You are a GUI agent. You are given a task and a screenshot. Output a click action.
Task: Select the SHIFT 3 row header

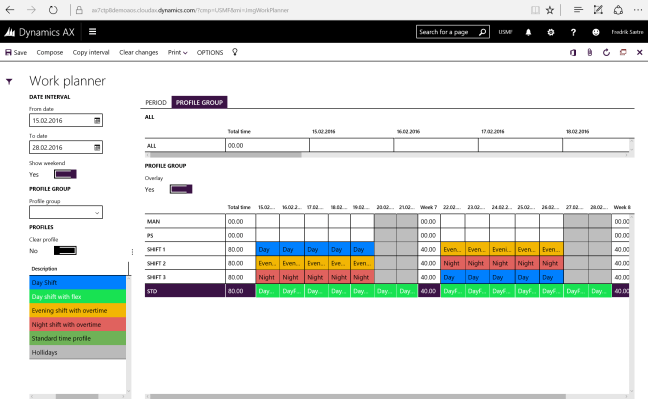(x=185, y=277)
